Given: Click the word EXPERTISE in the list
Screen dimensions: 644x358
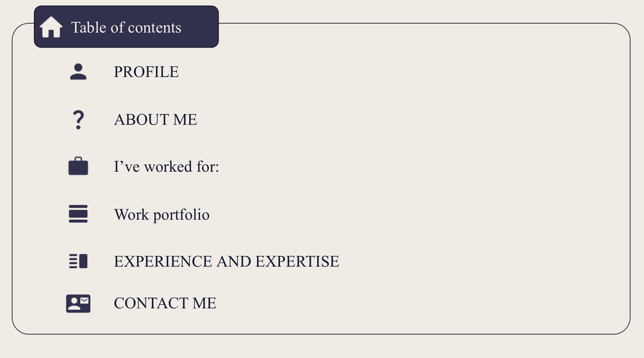Looking at the screenshot, I should click(x=297, y=261).
